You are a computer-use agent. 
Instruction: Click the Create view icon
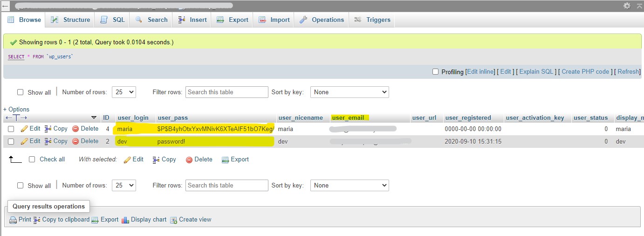tap(173, 220)
